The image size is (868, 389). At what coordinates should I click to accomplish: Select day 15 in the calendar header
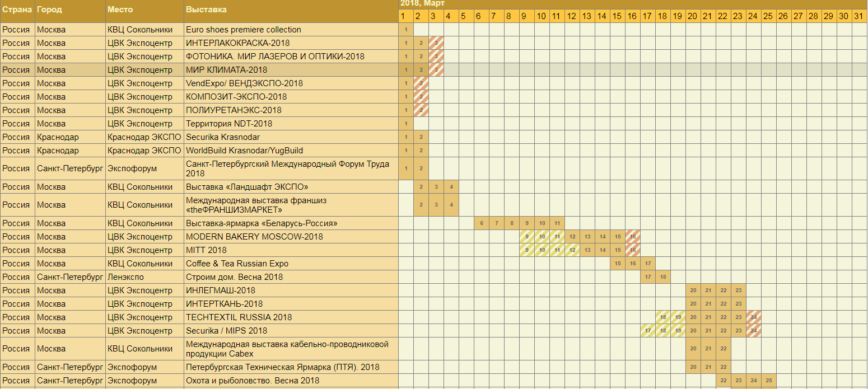click(617, 16)
